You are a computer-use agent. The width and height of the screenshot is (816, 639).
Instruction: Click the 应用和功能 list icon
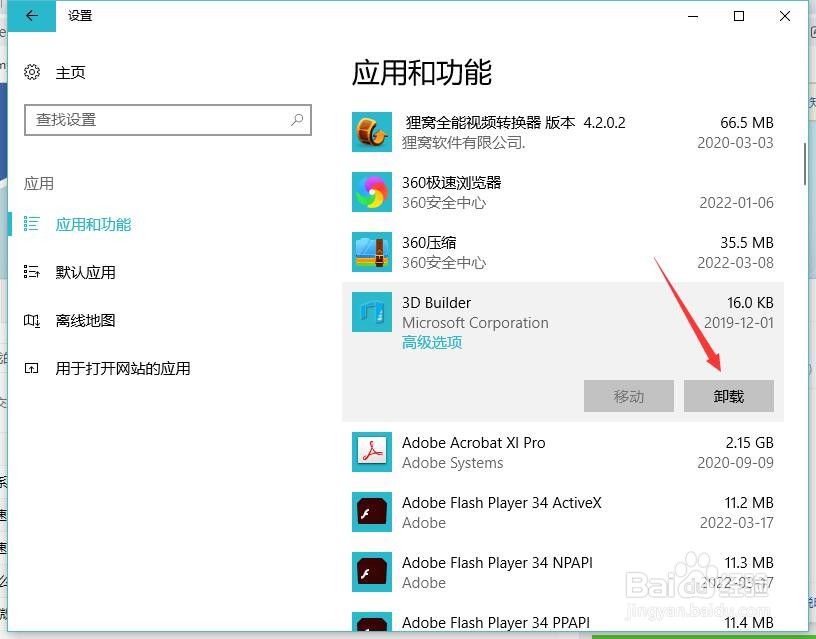31,224
